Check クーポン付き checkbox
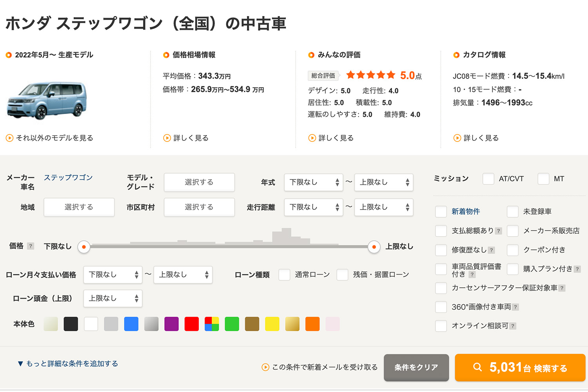Image resolution: width=588 pixels, height=392 pixels. [x=513, y=250]
